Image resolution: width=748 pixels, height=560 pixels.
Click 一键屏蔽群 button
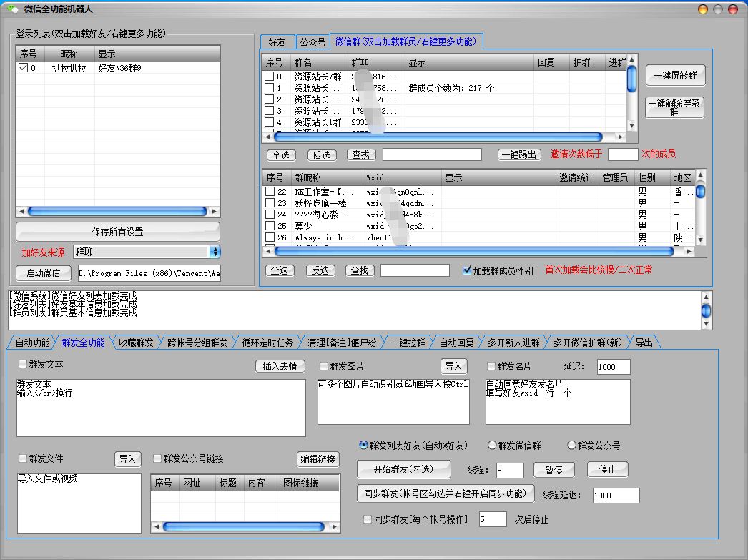click(675, 75)
